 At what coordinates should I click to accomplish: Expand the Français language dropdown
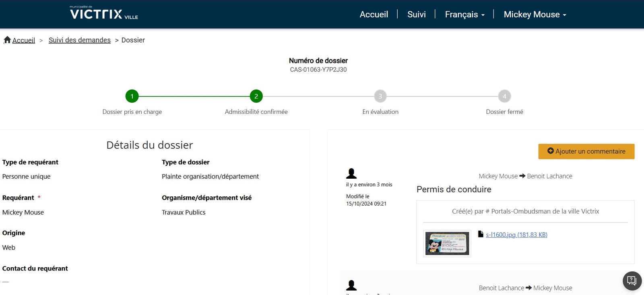point(464,14)
